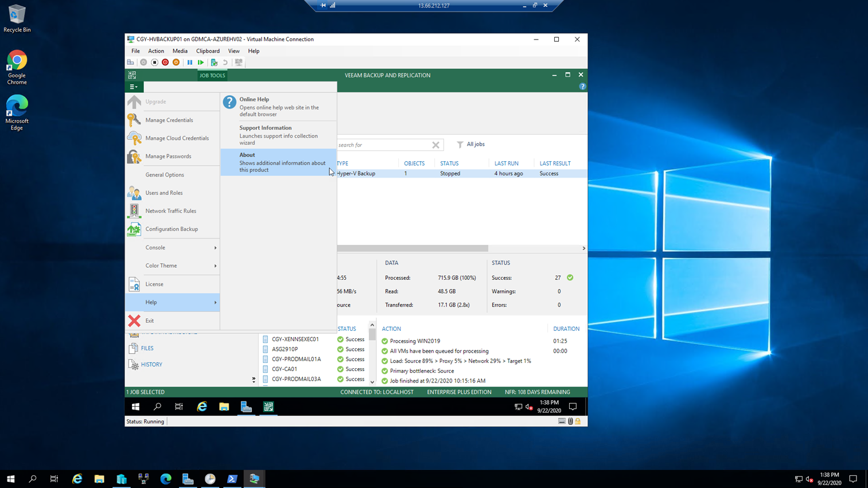868x488 pixels.
Task: Pause the virtual machine from the toolbar
Action: tap(190, 63)
